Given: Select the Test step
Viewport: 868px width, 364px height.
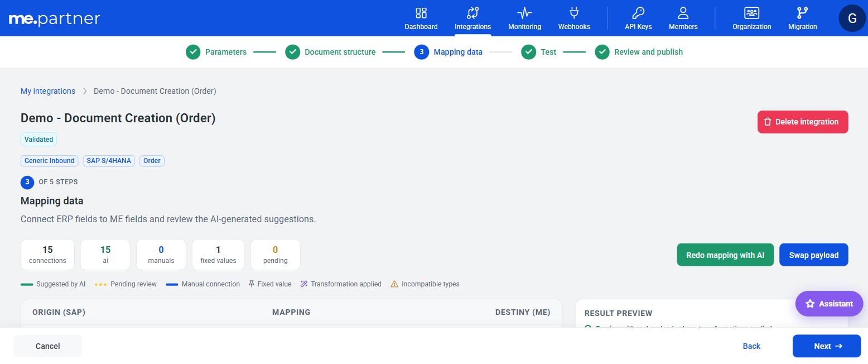Looking at the screenshot, I should (x=539, y=52).
